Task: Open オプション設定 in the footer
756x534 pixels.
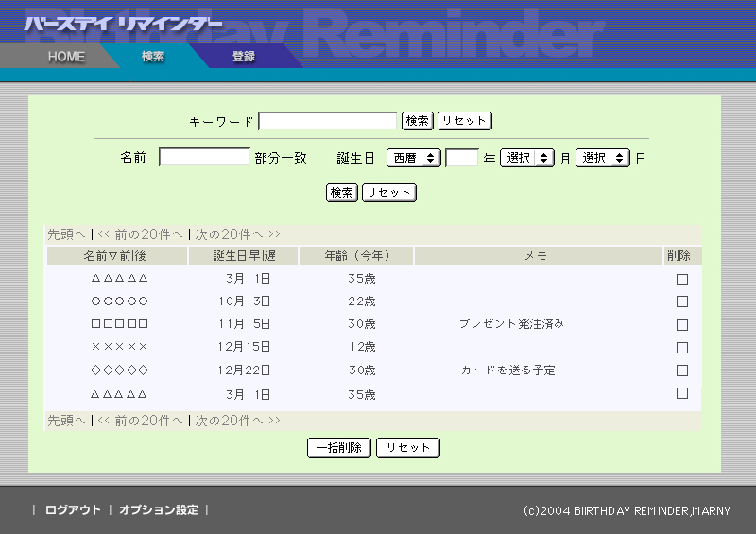Action: click(x=159, y=510)
